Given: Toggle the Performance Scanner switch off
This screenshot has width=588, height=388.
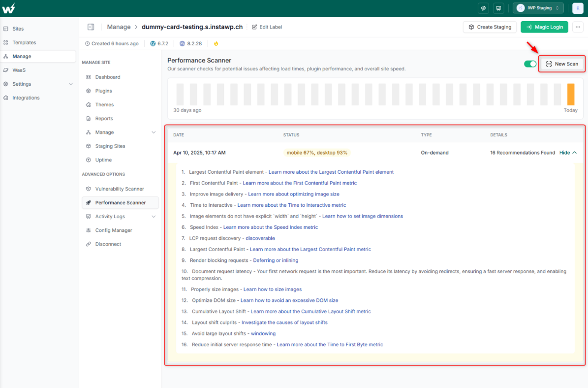Looking at the screenshot, I should click(x=530, y=64).
